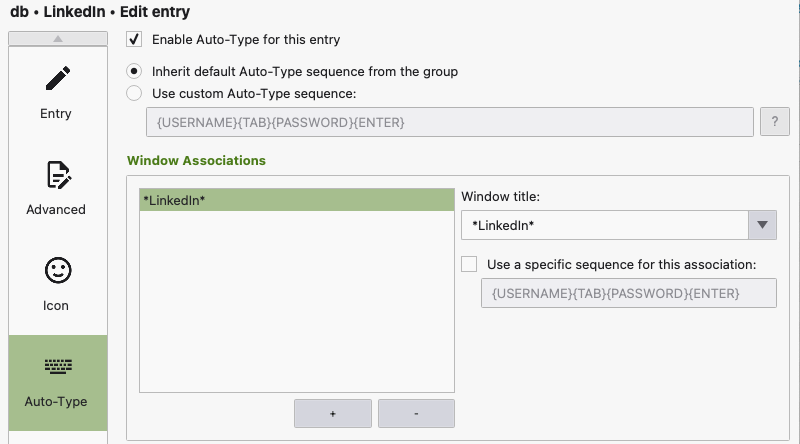Click the Window title combo box field
This screenshot has width=800, height=444.
pos(605,225)
